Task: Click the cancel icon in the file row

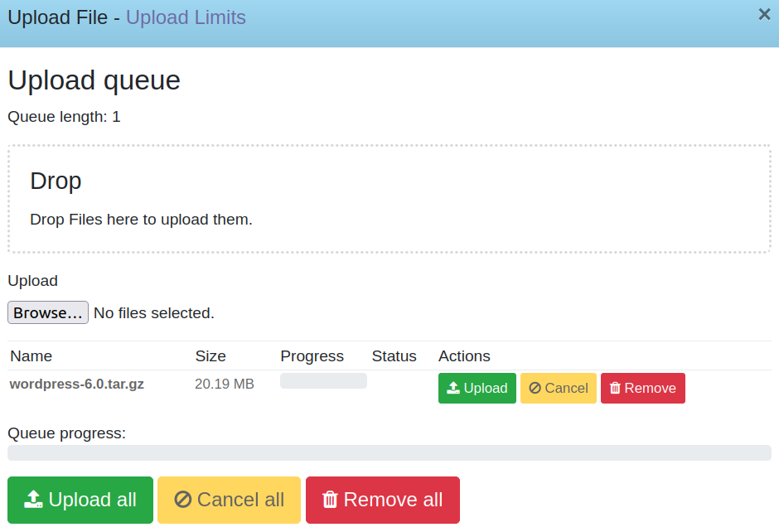Action: click(x=535, y=388)
